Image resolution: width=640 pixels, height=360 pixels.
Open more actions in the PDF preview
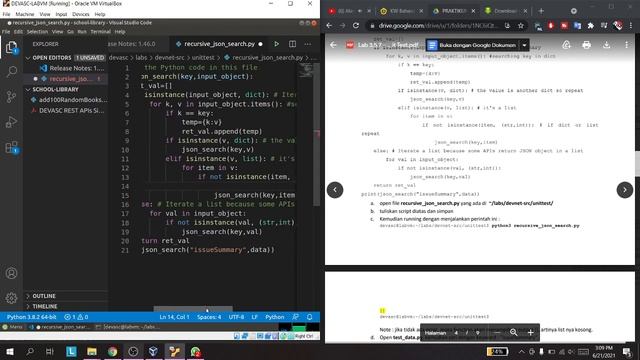627,45
